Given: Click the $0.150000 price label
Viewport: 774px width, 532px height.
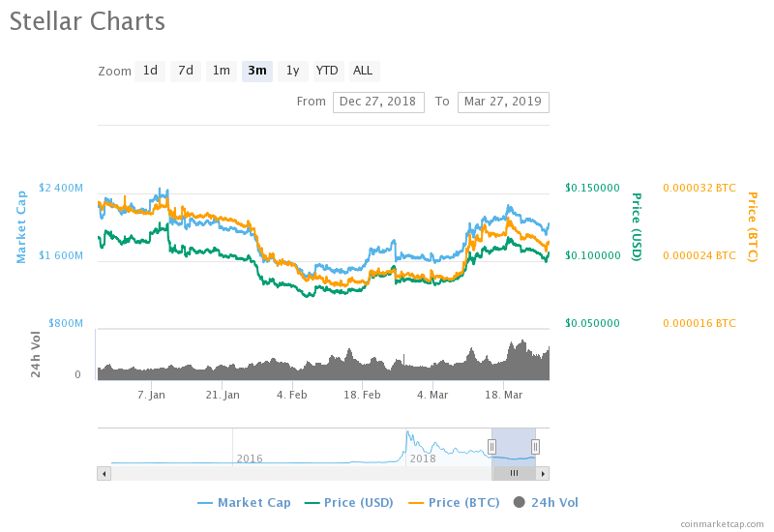Looking at the screenshot, I should coord(592,188).
